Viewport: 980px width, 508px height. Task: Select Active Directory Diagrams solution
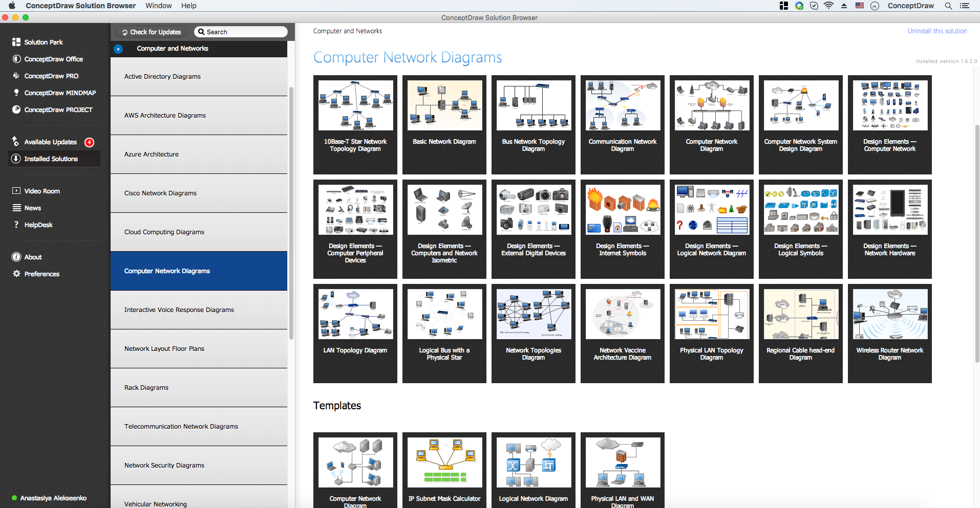199,77
